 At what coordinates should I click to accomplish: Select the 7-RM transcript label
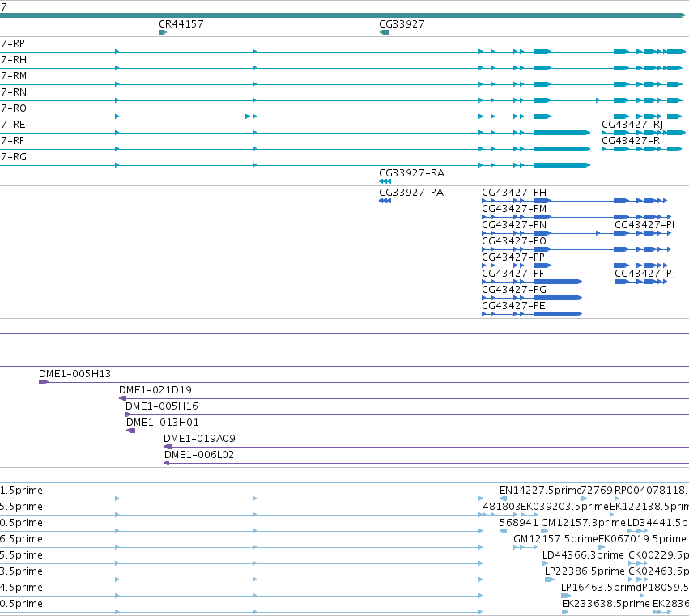click(13, 76)
